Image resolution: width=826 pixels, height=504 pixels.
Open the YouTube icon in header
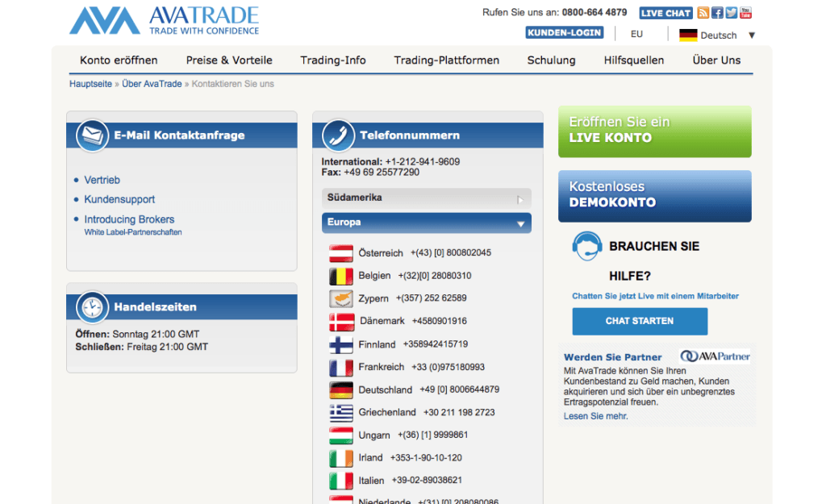coord(745,13)
